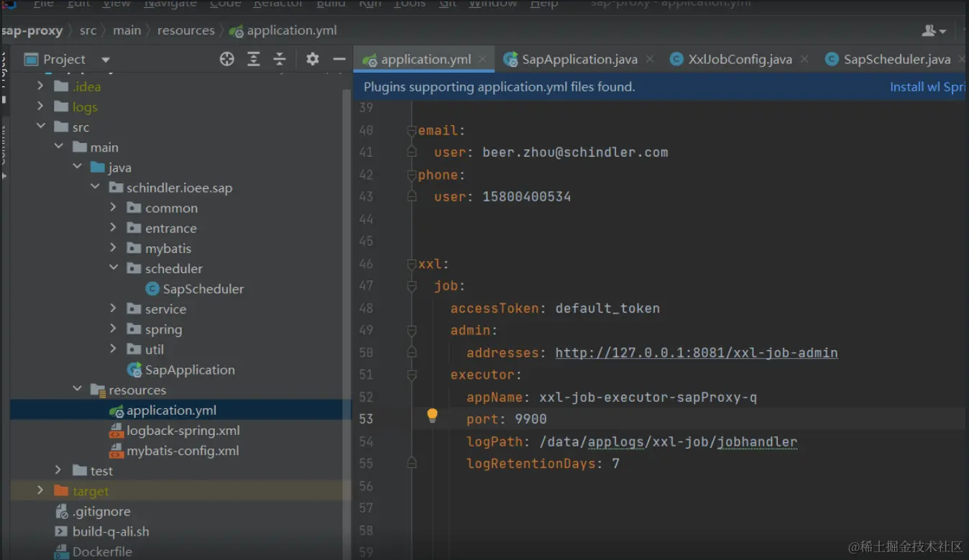Expand the mybatis package chevron

[113, 247]
